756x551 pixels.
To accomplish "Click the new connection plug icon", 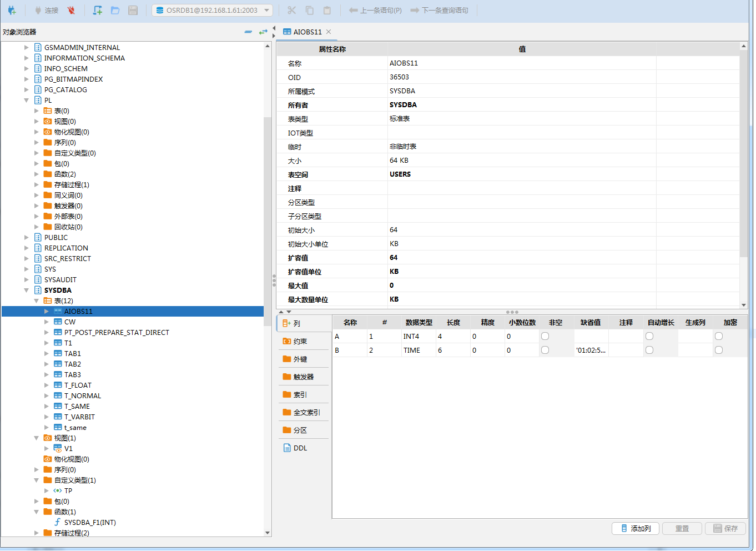I will [12, 11].
